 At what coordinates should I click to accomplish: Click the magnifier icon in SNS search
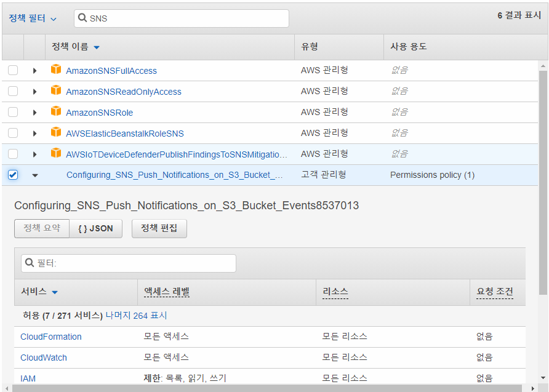[82, 18]
